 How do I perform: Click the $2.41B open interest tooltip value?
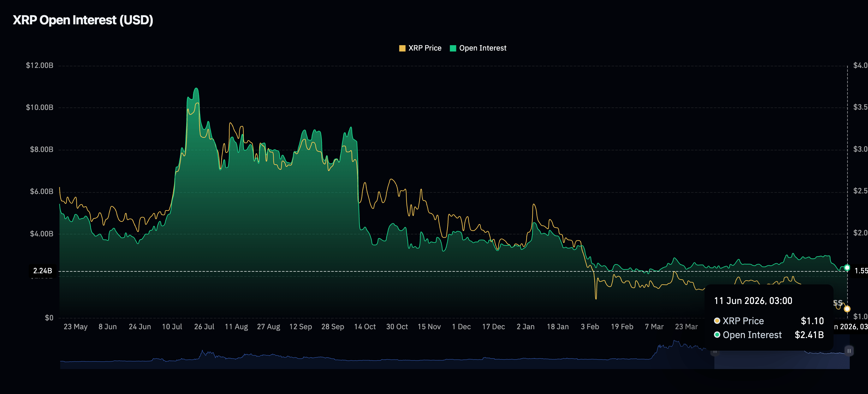click(x=809, y=335)
